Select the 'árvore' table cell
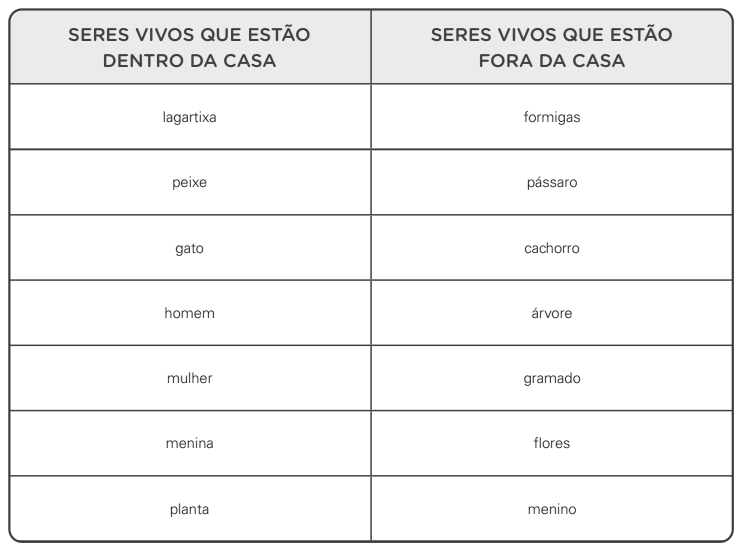The image size is (739, 549). pyautogui.click(x=551, y=313)
